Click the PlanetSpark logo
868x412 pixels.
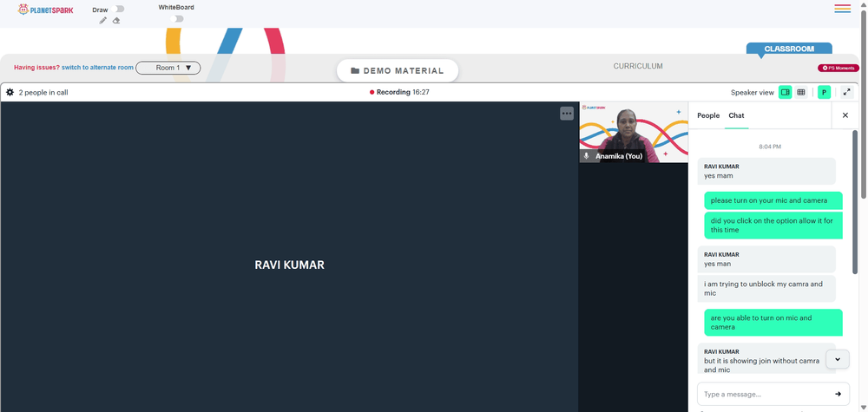click(x=45, y=10)
